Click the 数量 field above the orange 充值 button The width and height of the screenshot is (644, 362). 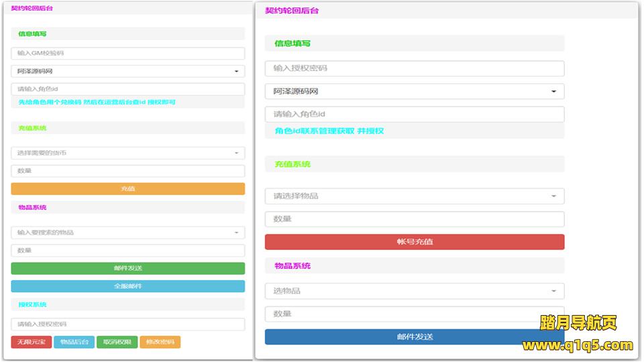(127, 171)
